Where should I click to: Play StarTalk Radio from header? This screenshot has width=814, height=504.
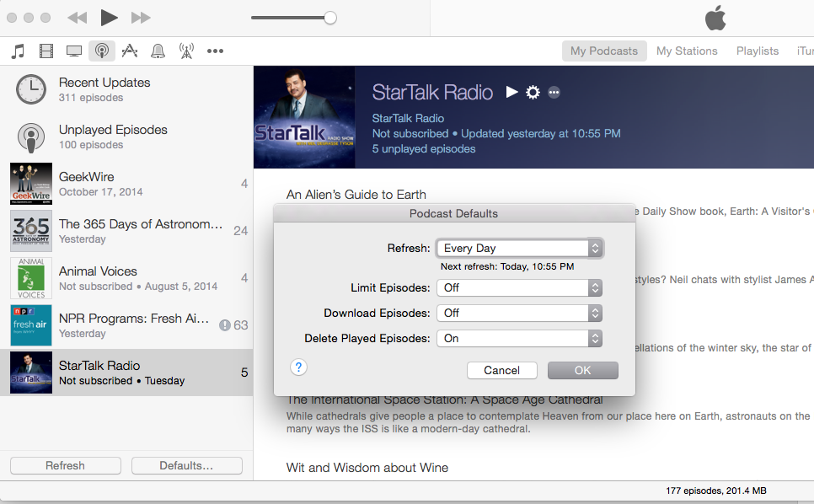pyautogui.click(x=511, y=93)
